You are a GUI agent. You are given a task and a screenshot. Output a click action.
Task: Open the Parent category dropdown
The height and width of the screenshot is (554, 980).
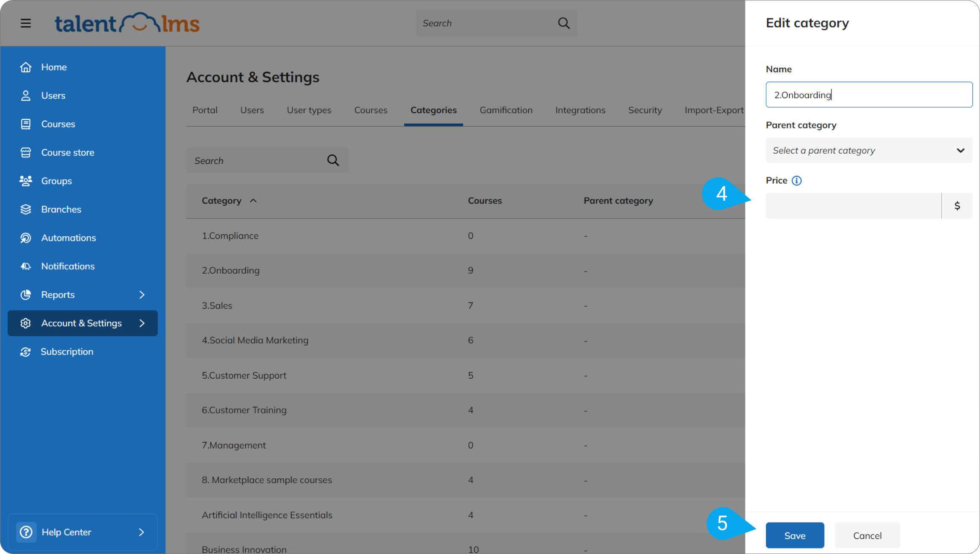coord(869,150)
